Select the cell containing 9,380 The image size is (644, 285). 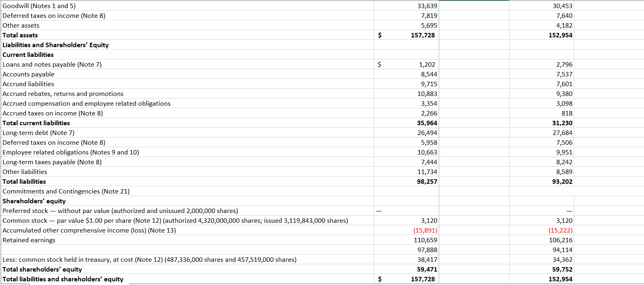542,94
